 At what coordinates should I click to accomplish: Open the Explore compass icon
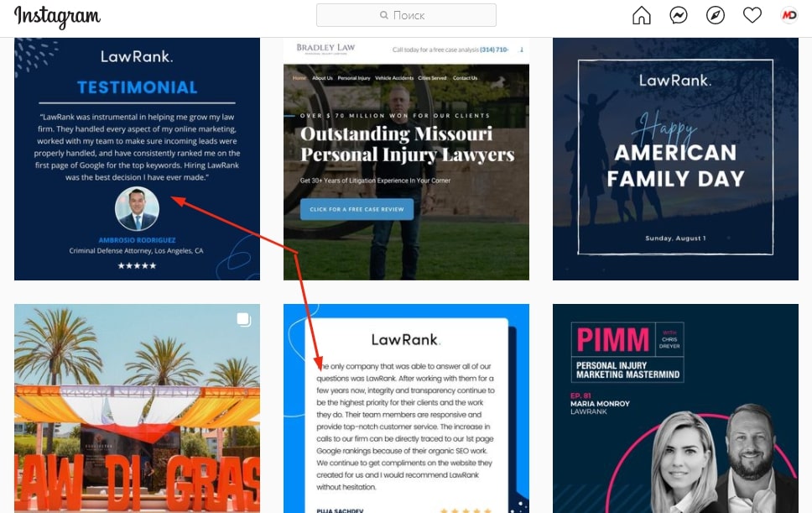tap(716, 15)
